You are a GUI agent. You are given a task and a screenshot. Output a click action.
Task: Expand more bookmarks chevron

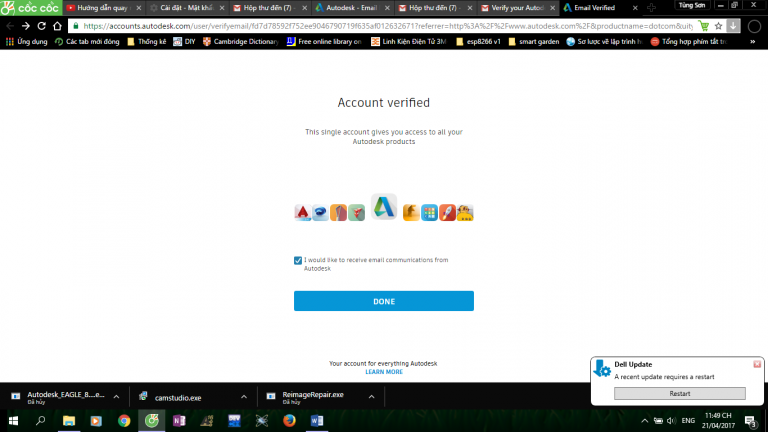point(752,42)
